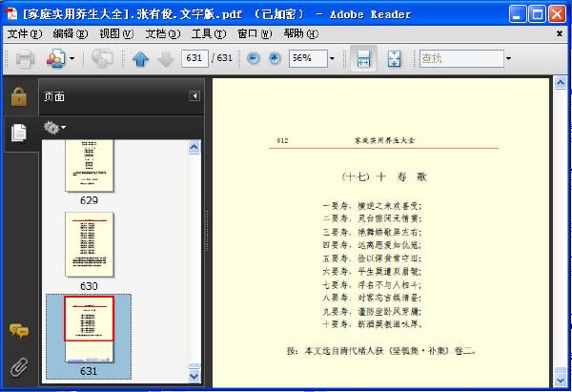The height and width of the screenshot is (392, 572).
Task: Click the Find search box
Action: pyautogui.click(x=461, y=58)
